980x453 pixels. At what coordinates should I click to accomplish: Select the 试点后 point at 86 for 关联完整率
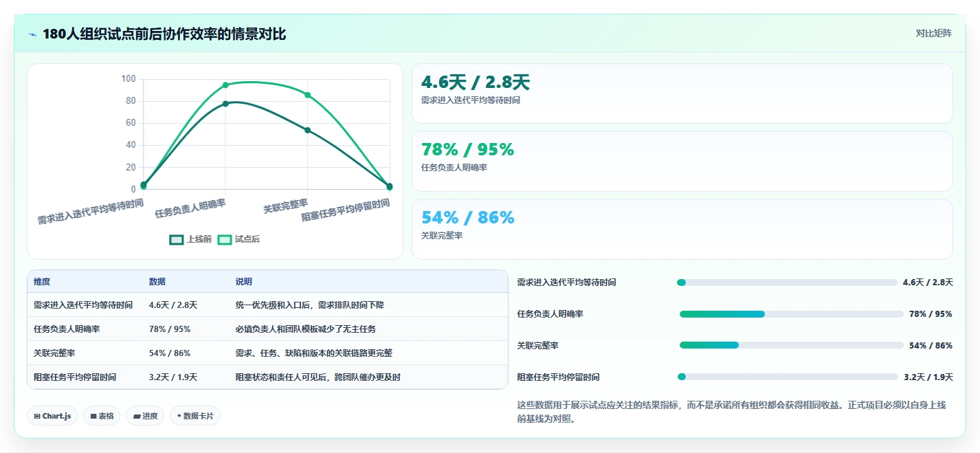[x=307, y=95]
